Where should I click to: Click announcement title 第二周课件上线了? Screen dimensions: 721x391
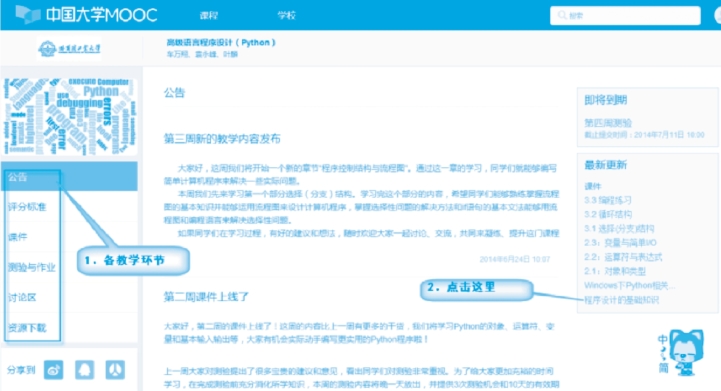[x=206, y=297]
